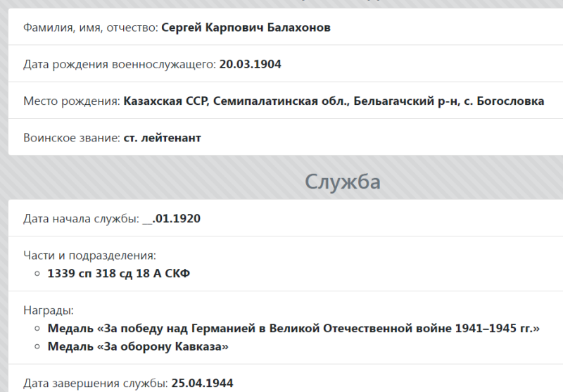Viewport: 563px width, 392px height.
Task: Click the unit entry 1339 сп 318 сд 18 А СКФ
Action: [119, 274]
